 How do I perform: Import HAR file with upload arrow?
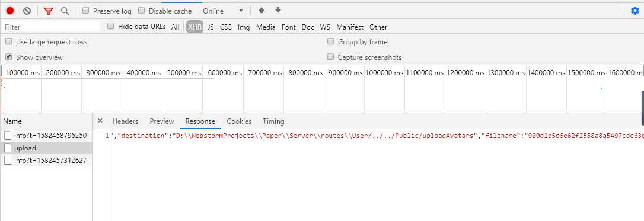pos(261,11)
